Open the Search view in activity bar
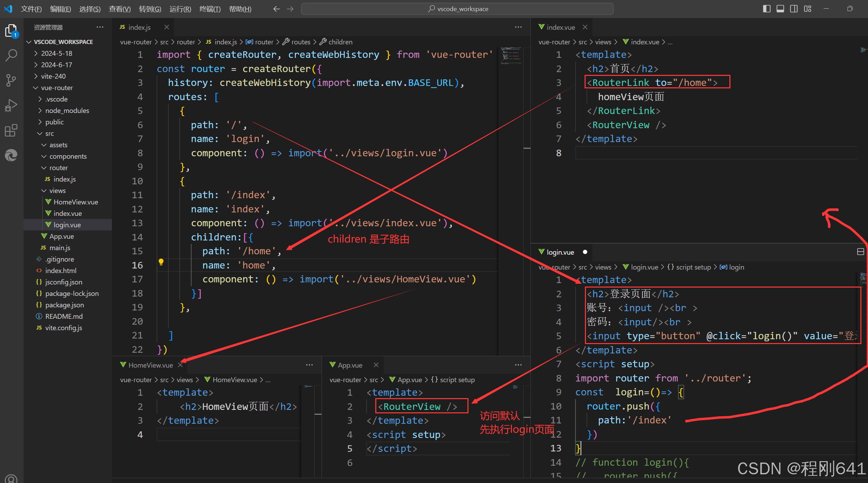This screenshot has height=483, width=868. (x=11, y=55)
